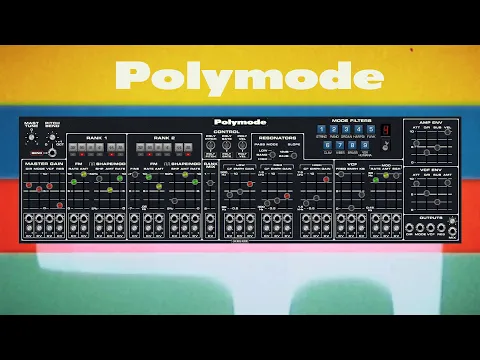This screenshot has width=480, height=360.
Task: Click Low resonator Gain red slider
Action: pos(250,184)
